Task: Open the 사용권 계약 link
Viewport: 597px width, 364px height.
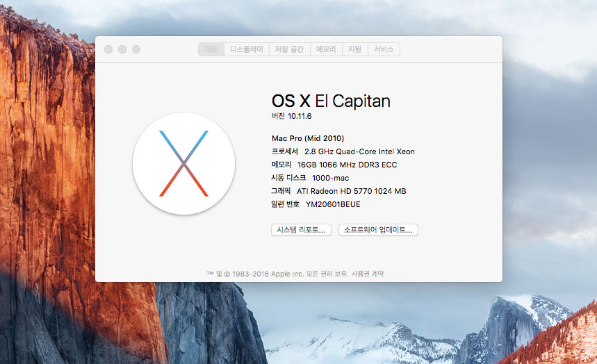Action: click(x=368, y=274)
